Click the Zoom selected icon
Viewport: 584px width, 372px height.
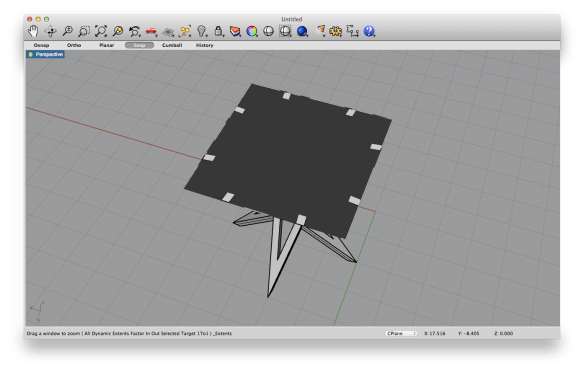118,31
